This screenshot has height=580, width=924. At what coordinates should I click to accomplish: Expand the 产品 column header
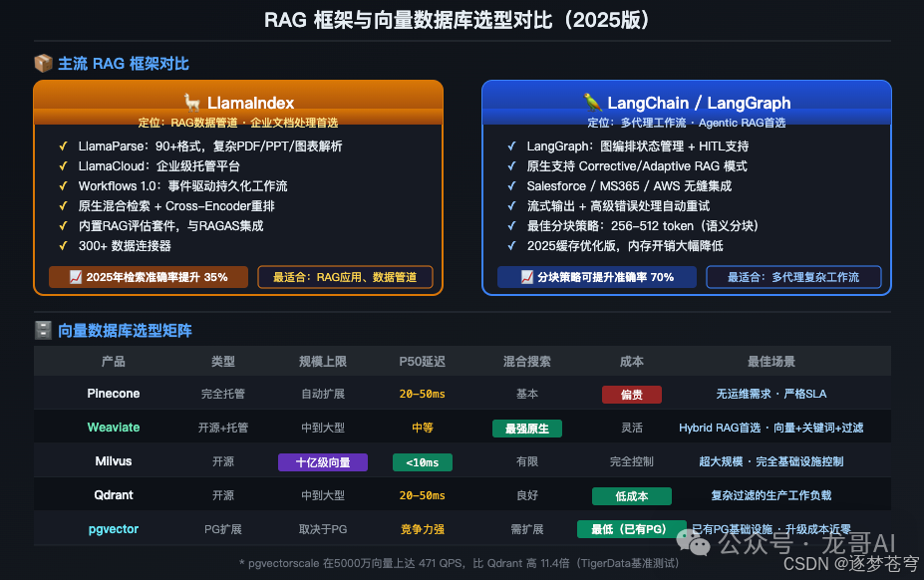[113, 362]
